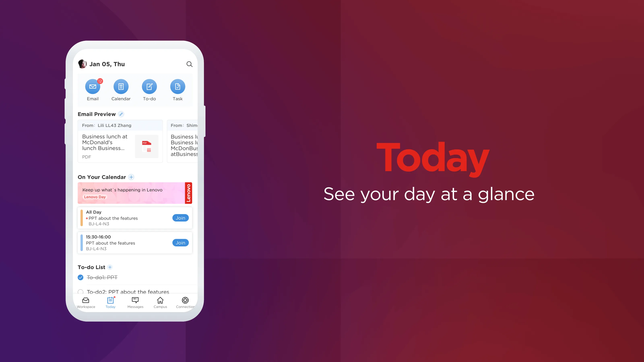Switch to the Workspace tab
The width and height of the screenshot is (644, 362).
(86, 302)
